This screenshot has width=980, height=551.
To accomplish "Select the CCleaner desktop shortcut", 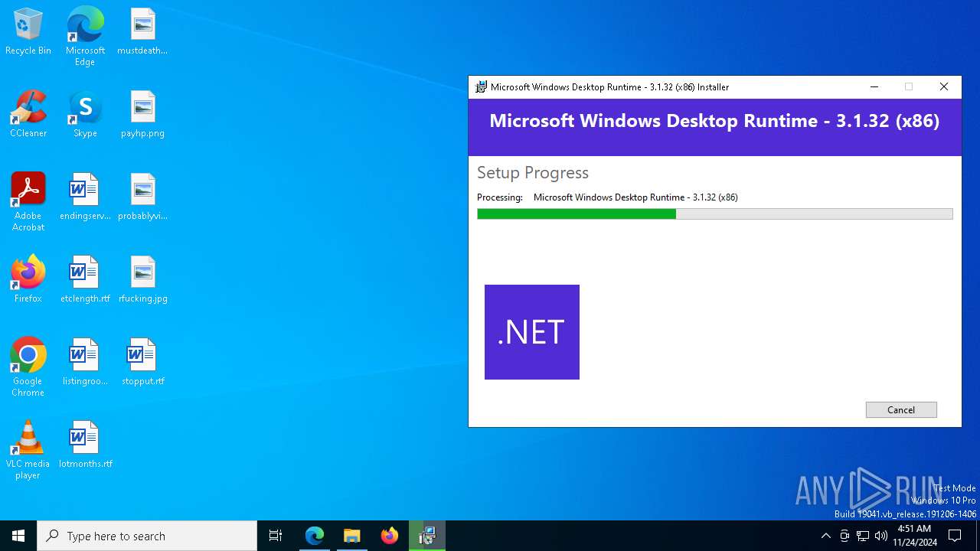I will click(x=28, y=114).
